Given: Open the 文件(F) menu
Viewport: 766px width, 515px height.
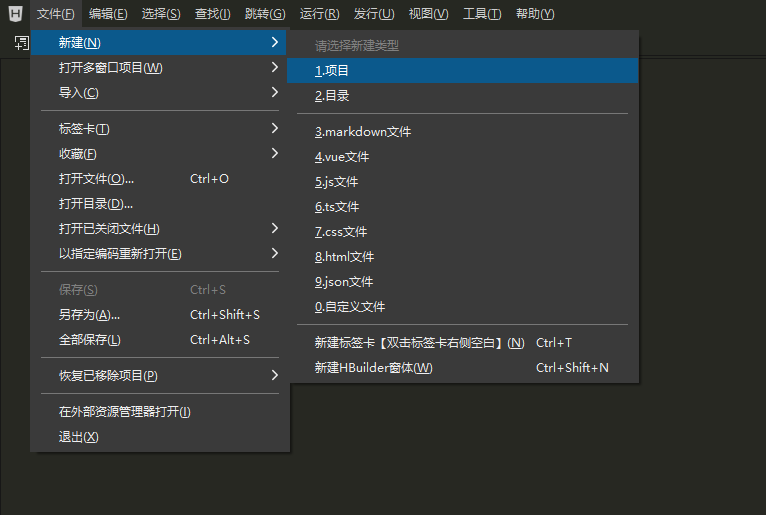Looking at the screenshot, I should (x=55, y=14).
